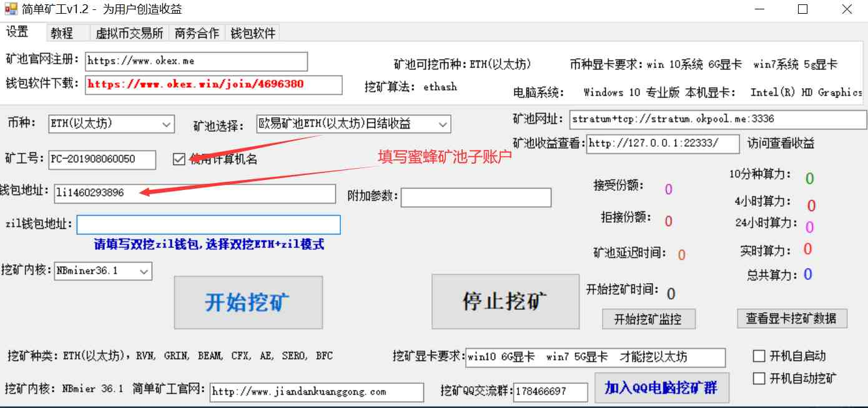Click the 挖矿算法: ethash label
The image size is (868, 408).
(x=411, y=87)
